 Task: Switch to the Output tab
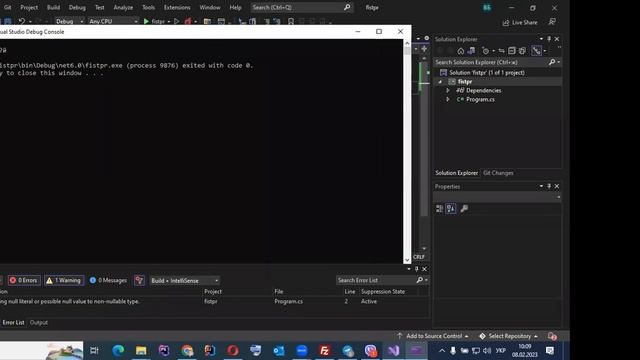(39, 322)
